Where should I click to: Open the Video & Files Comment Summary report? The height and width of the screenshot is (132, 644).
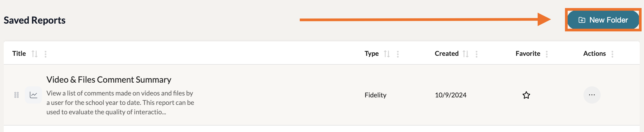109,80
